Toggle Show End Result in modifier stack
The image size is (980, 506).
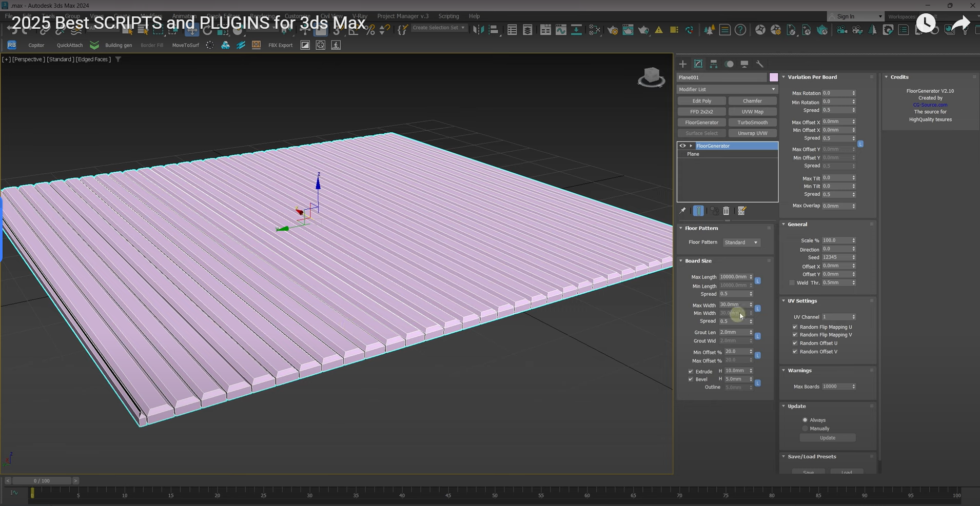(698, 211)
